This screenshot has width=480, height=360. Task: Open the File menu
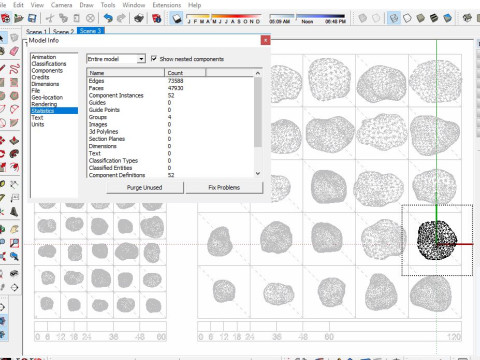tap(3, 5)
